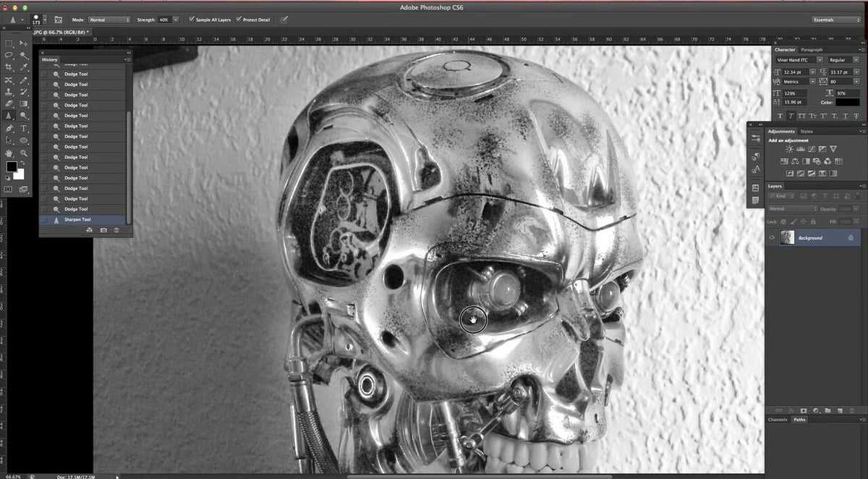
Task: Open the Paths tab
Action: tap(799, 420)
